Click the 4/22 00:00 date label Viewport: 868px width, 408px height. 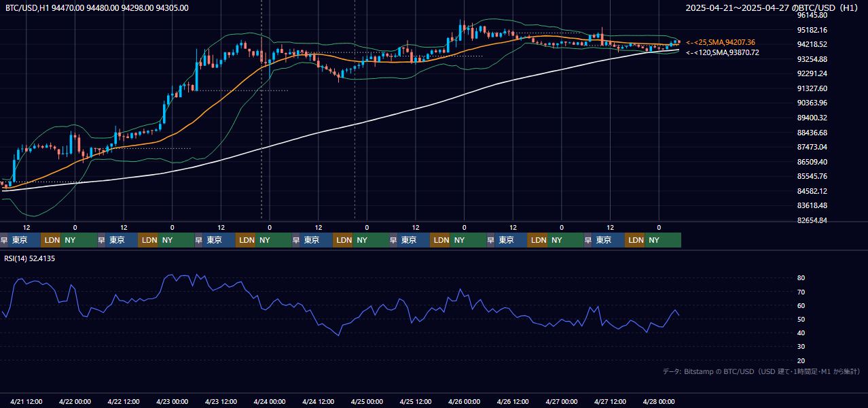click(75, 401)
